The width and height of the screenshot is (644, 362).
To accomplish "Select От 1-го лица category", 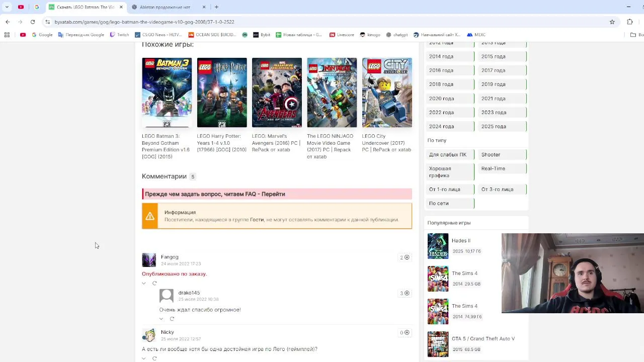I will coord(450,189).
